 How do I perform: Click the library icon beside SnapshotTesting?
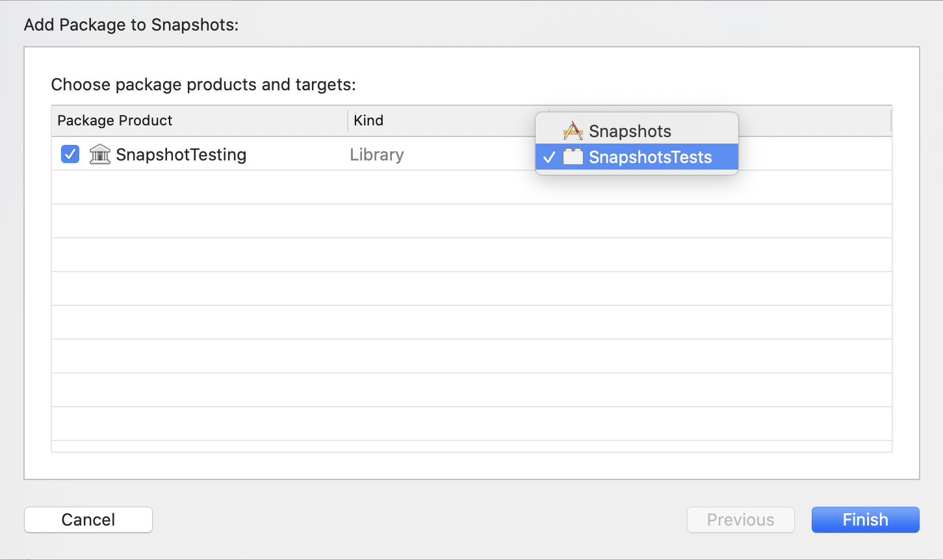[99, 154]
